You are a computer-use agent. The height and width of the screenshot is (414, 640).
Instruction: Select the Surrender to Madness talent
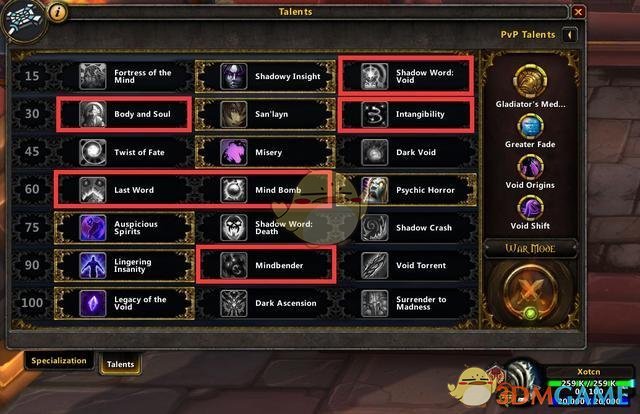pos(407,303)
